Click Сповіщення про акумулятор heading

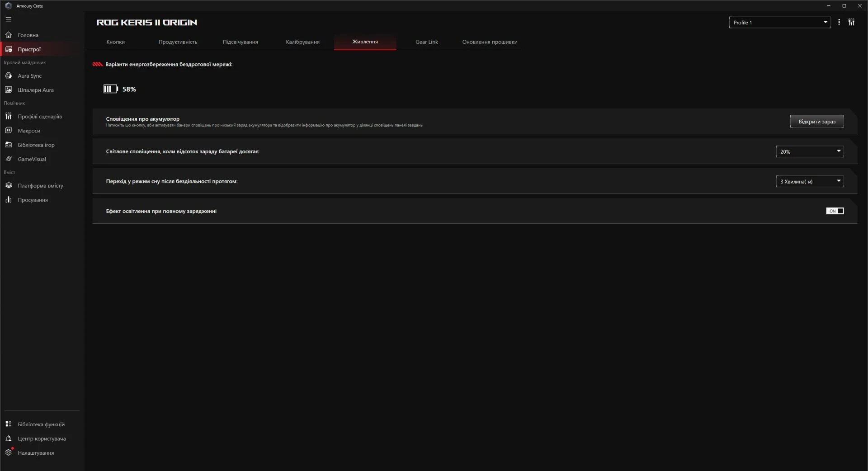click(143, 119)
